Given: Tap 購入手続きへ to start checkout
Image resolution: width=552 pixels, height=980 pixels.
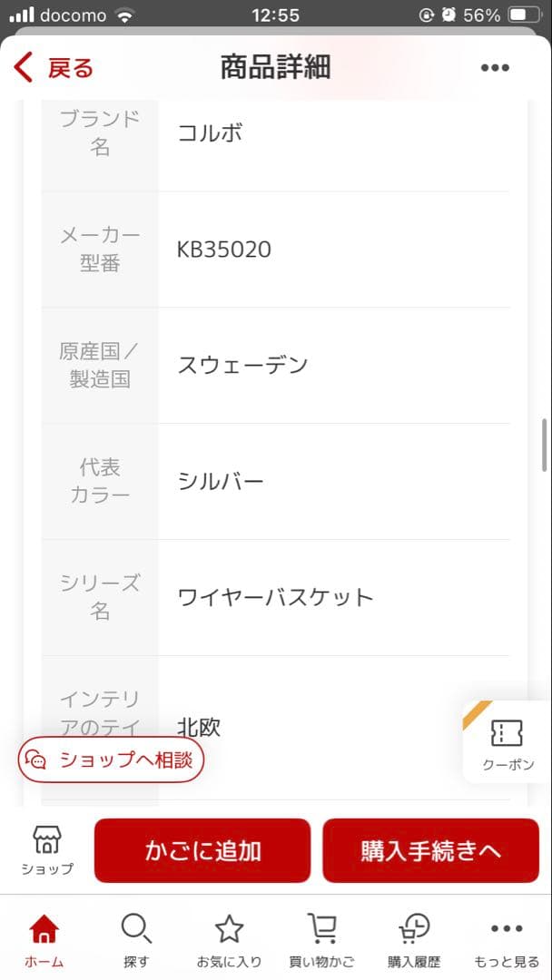Looking at the screenshot, I should pyautogui.click(x=430, y=850).
